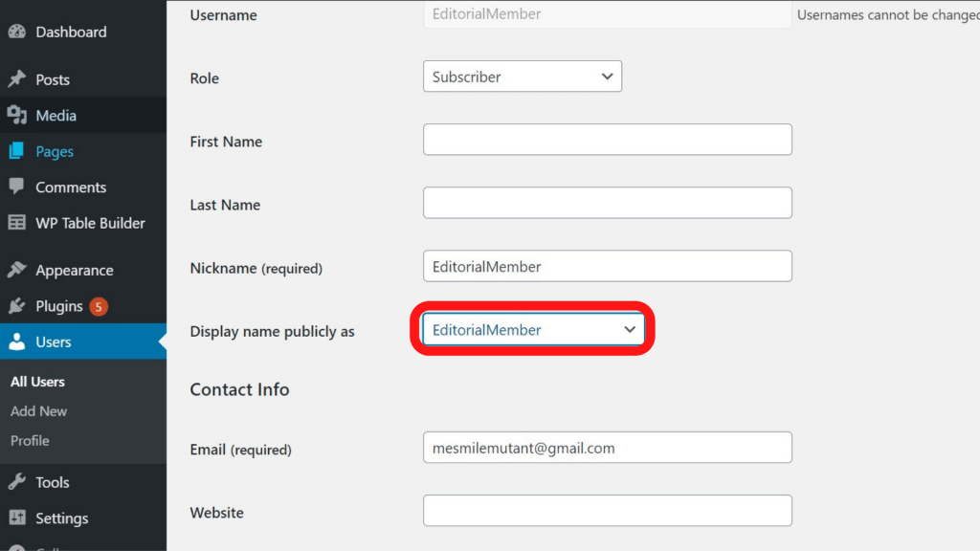The width and height of the screenshot is (980, 551).
Task: Click the Settings sliders icon
Action: pos(16,518)
